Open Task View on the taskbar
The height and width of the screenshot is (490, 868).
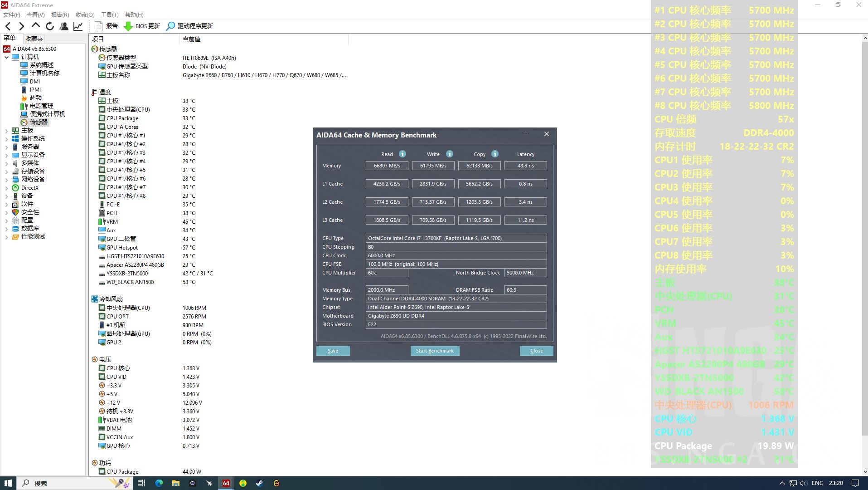[141, 483]
